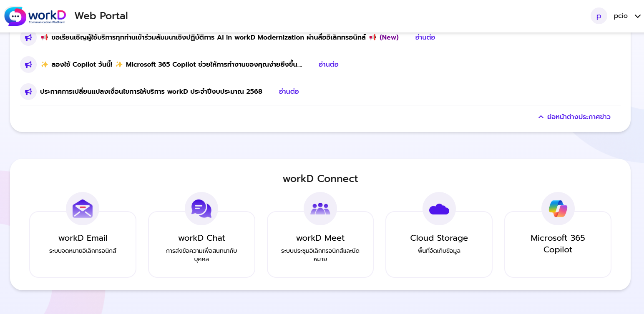Click megaphone icon beside Copilot announcement

coord(28,65)
